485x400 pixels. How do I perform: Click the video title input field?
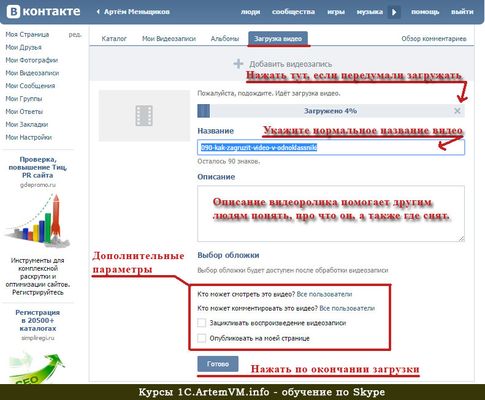point(331,147)
